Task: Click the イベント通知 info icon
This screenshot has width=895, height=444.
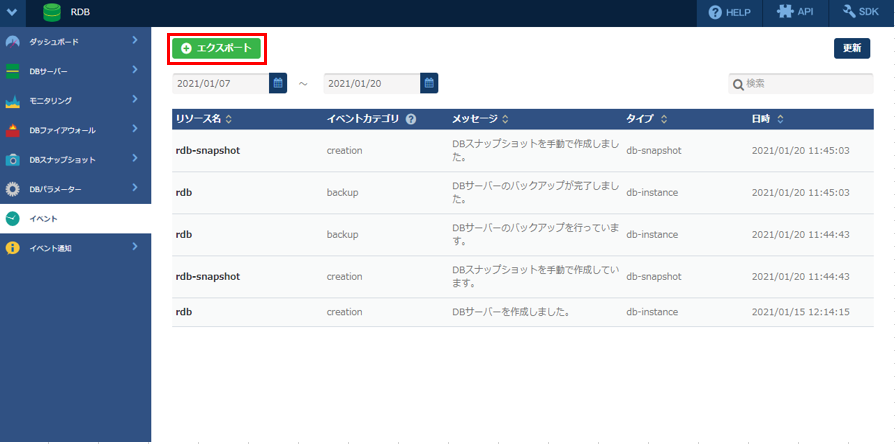Action: coord(13,248)
